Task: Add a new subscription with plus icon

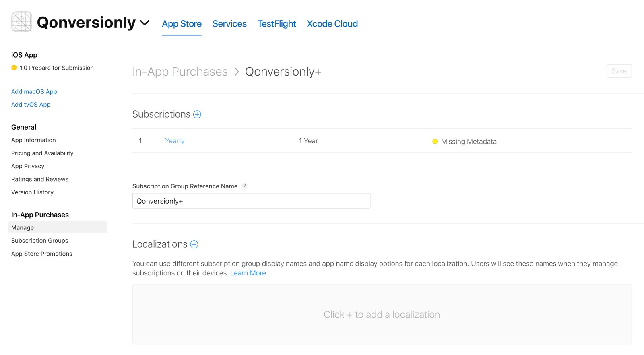Action: [x=197, y=114]
